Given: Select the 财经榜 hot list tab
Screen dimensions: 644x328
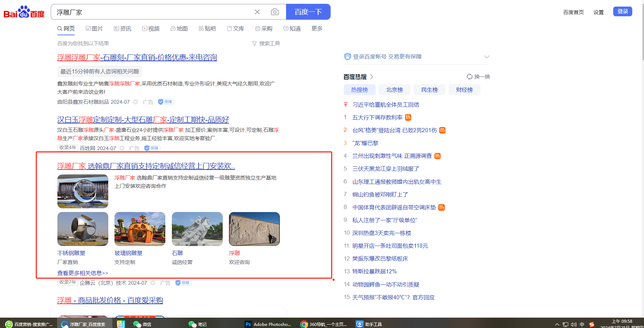Looking at the screenshot, I should coord(464,90).
